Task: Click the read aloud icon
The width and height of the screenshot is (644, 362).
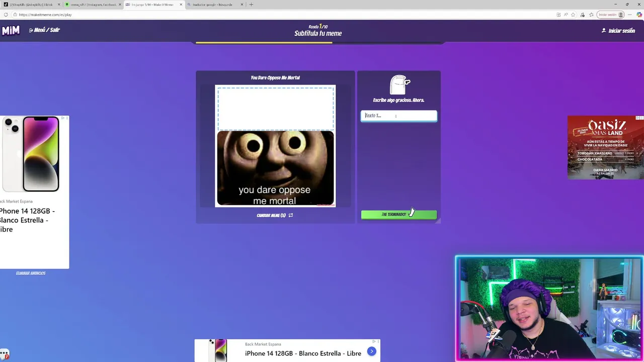Action: pyautogui.click(x=567, y=15)
